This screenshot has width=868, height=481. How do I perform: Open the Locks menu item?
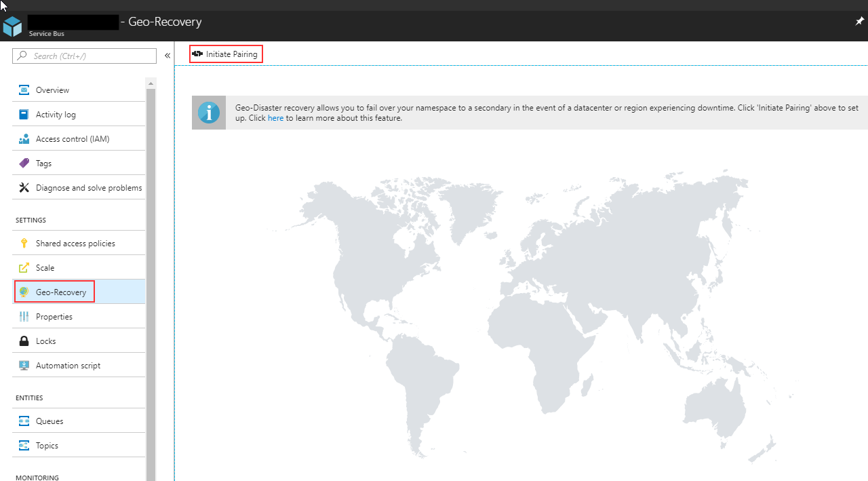click(79, 341)
